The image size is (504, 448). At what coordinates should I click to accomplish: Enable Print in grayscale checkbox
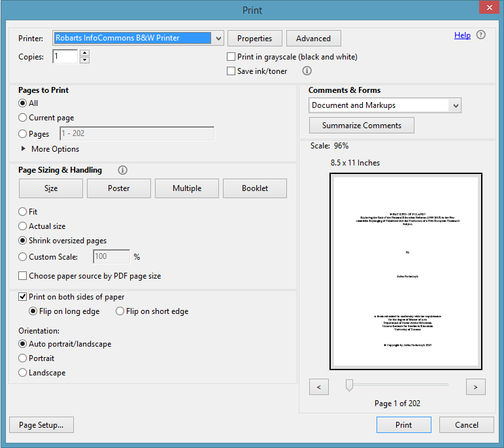pos(231,57)
